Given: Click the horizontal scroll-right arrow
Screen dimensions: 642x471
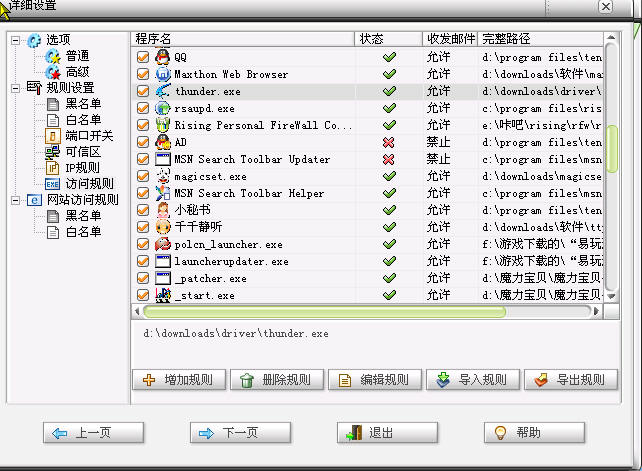Looking at the screenshot, I should (x=597, y=312).
